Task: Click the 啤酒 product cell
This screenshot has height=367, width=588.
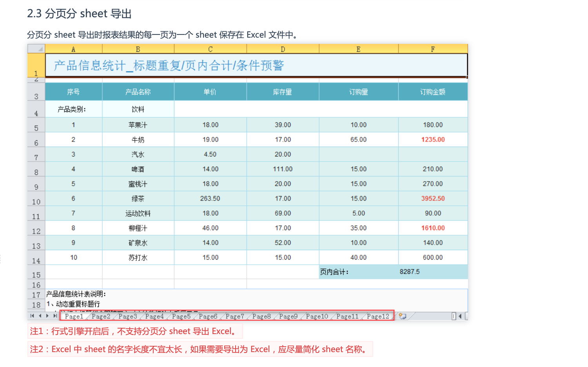Action: 138,169
